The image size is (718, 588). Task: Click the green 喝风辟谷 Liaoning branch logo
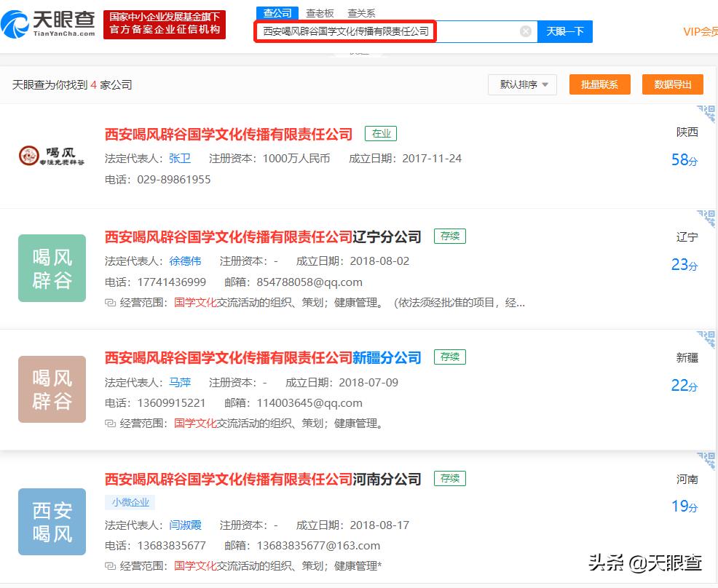coord(52,268)
